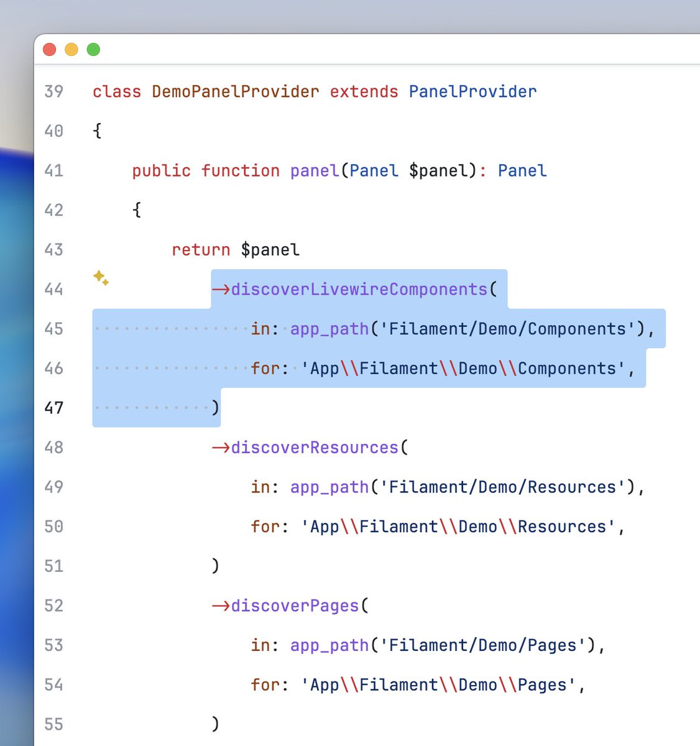Click line number 54 in the gutter

(54, 685)
